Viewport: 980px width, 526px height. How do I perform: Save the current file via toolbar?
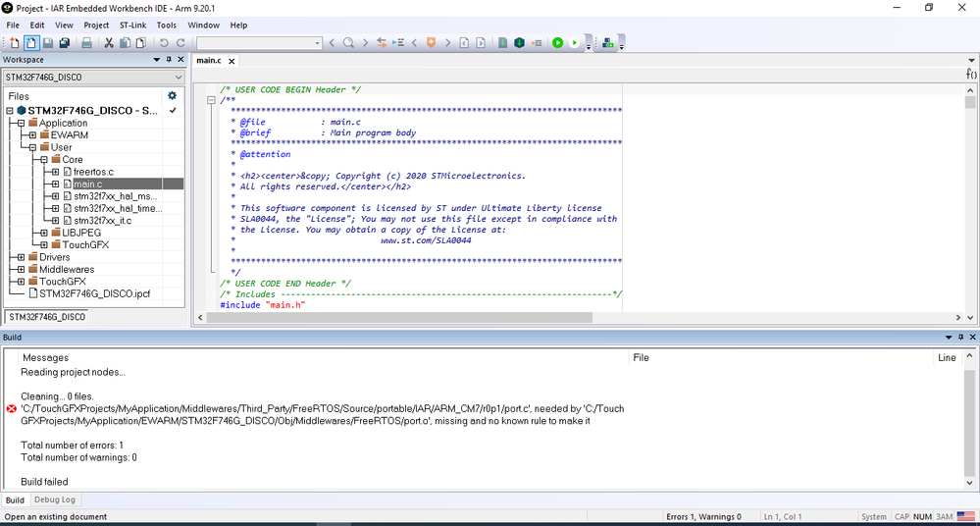tap(47, 43)
